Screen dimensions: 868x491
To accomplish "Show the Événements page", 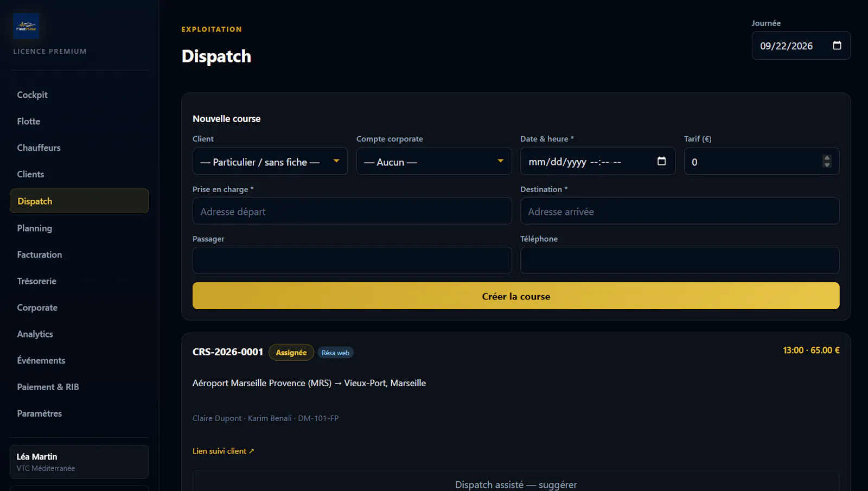I will (79, 361).
